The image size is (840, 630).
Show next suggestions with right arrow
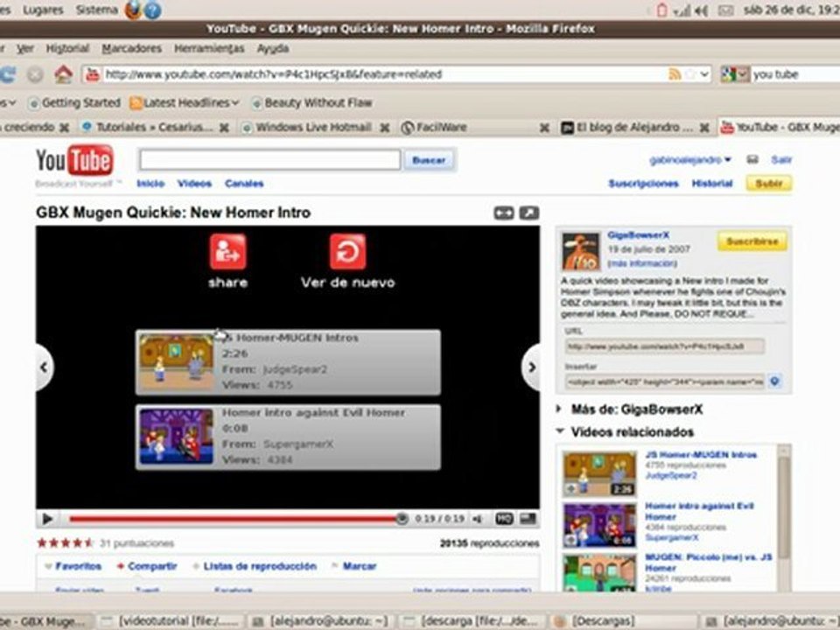(x=531, y=367)
